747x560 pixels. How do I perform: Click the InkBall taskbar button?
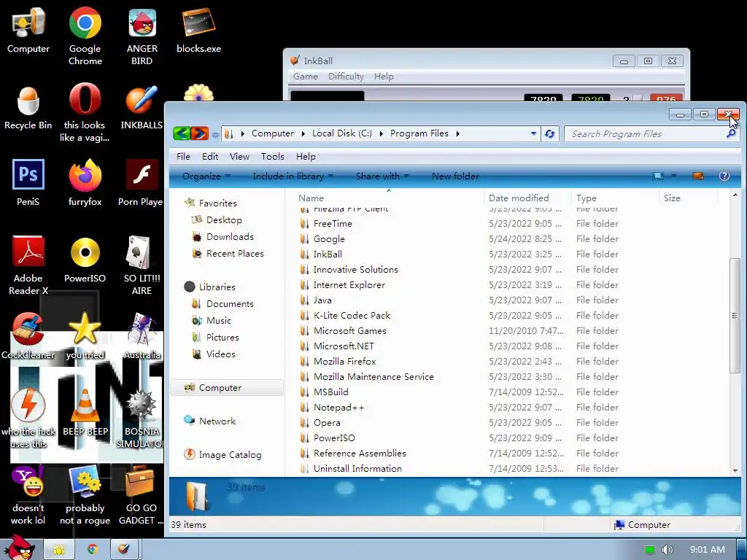(x=124, y=550)
